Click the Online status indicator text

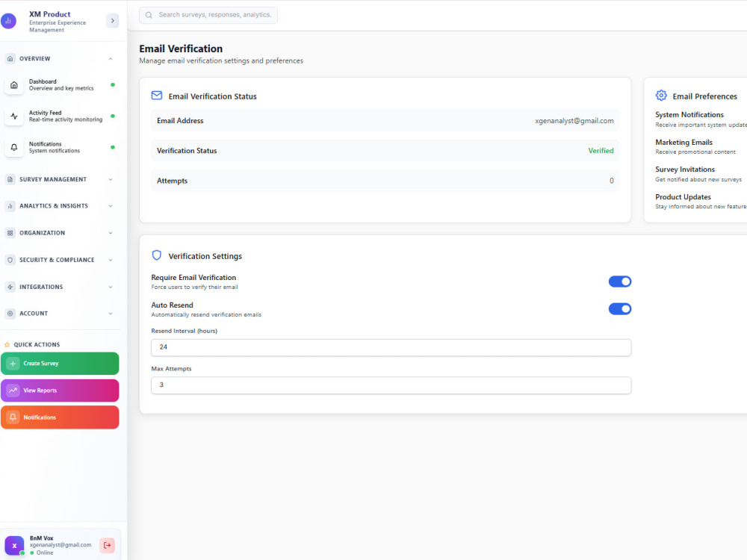tap(45, 553)
